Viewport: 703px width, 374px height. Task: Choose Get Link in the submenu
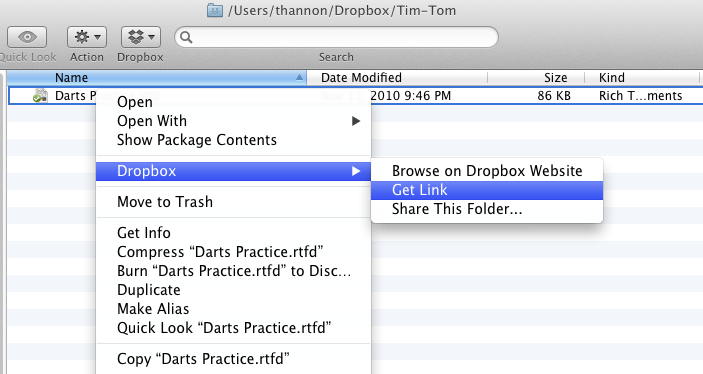pos(487,190)
